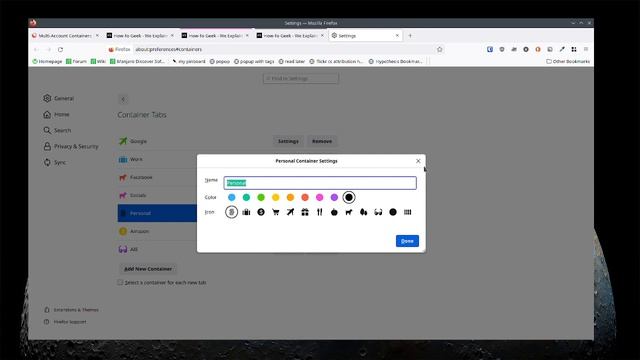640x360 pixels.
Task: Choose the sunglasses container icon
Action: pyautogui.click(x=378, y=212)
